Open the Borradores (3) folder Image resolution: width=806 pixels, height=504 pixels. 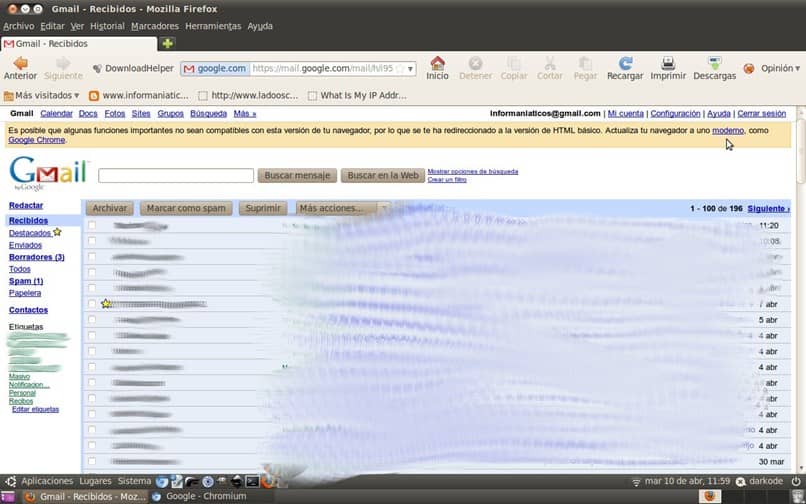pos(36,257)
